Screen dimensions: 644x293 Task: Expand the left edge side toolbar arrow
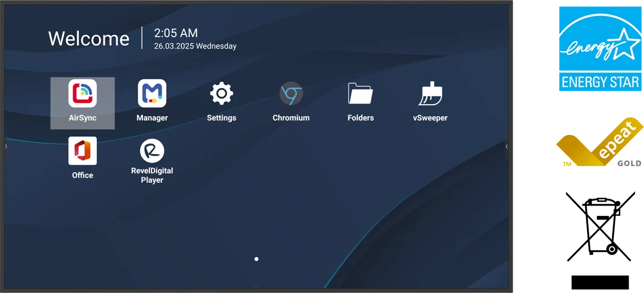point(6,146)
